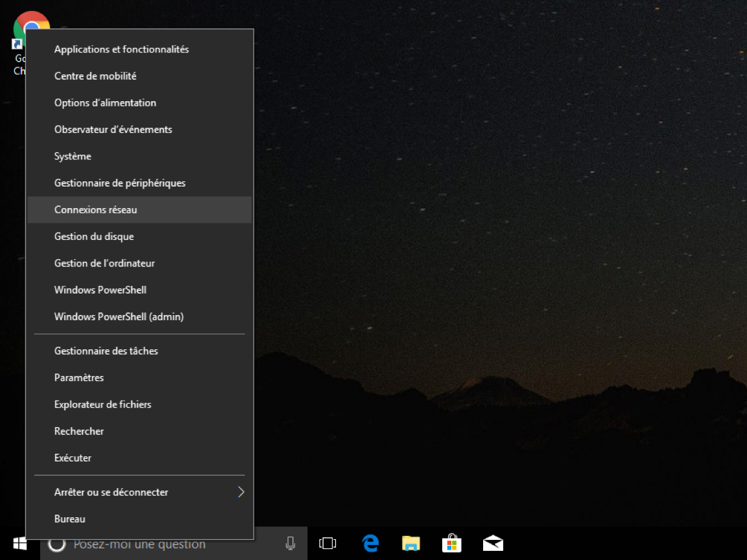Click the Cortana microphone icon
Image resolution: width=747 pixels, height=560 pixels.
pyautogui.click(x=290, y=543)
